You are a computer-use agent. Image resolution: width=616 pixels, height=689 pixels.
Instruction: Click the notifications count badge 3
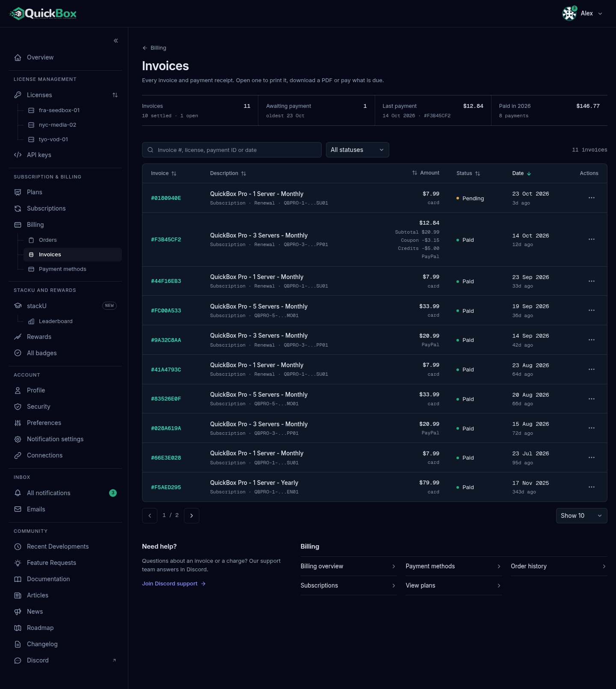[113, 493]
